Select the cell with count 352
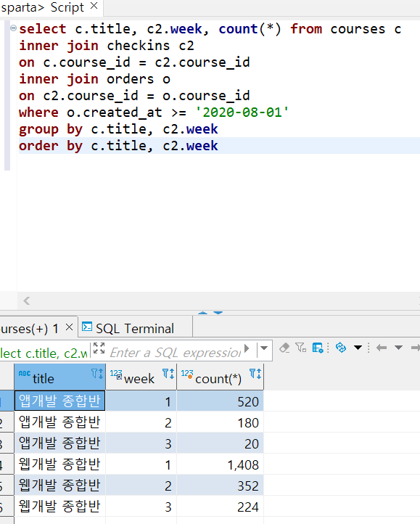 (x=221, y=486)
